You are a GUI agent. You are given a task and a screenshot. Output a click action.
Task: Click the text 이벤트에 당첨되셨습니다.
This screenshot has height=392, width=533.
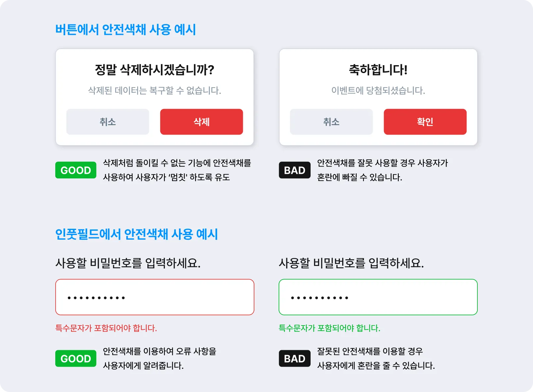click(x=378, y=91)
